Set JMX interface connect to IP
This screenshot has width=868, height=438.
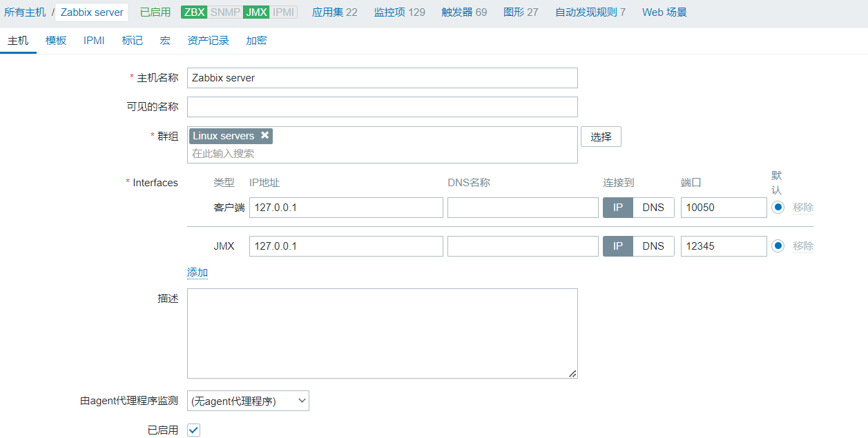click(618, 246)
